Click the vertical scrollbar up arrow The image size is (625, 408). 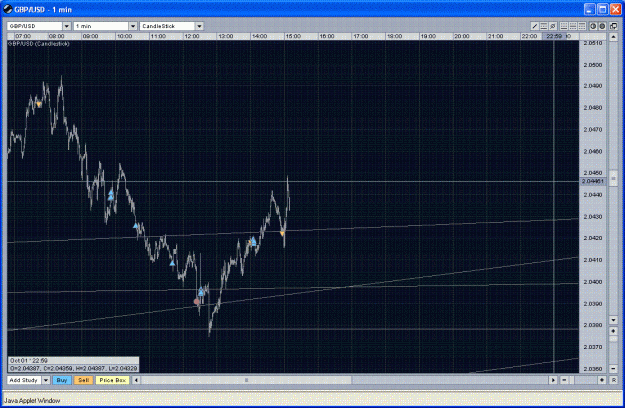pyautogui.click(x=613, y=37)
